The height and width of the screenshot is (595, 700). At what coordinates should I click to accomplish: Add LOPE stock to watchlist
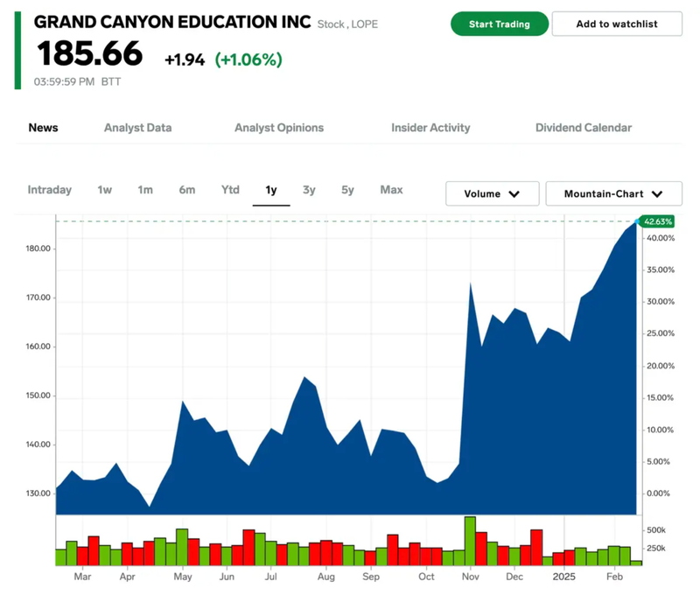[x=617, y=24]
